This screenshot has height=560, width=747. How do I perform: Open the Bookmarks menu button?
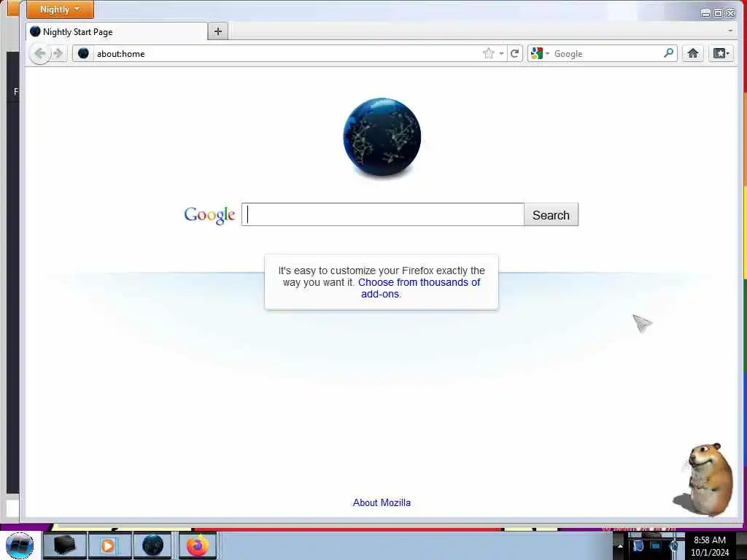point(720,53)
